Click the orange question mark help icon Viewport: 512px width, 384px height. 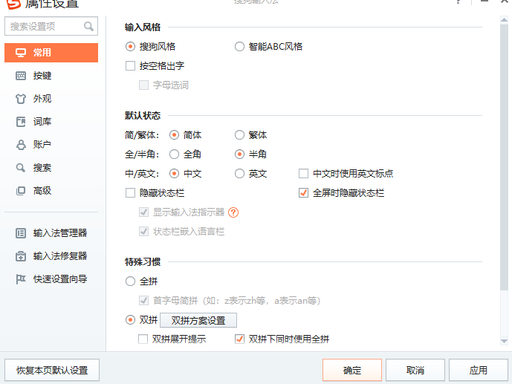pyautogui.click(x=233, y=212)
